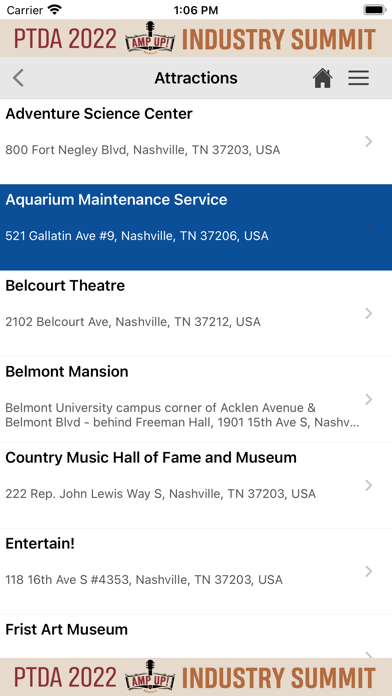Tap the Wi-Fi icon in status bar
The height and width of the screenshot is (696, 392).
pyautogui.click(x=55, y=9)
